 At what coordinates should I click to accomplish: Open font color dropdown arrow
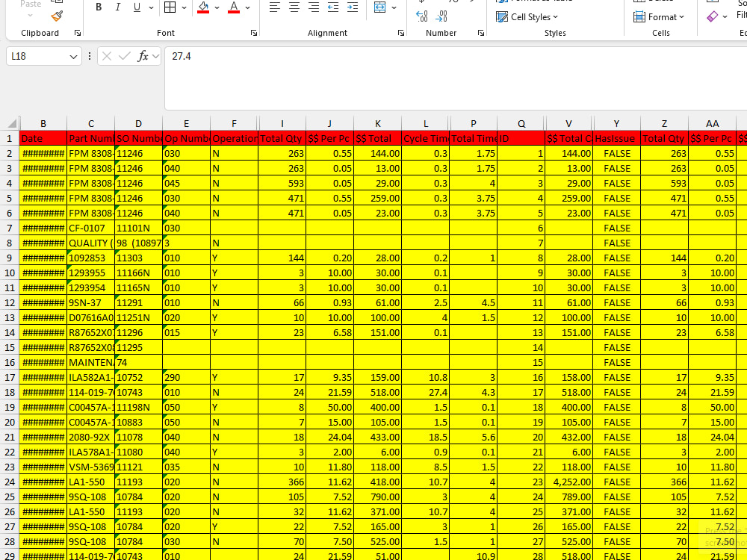coord(247,7)
